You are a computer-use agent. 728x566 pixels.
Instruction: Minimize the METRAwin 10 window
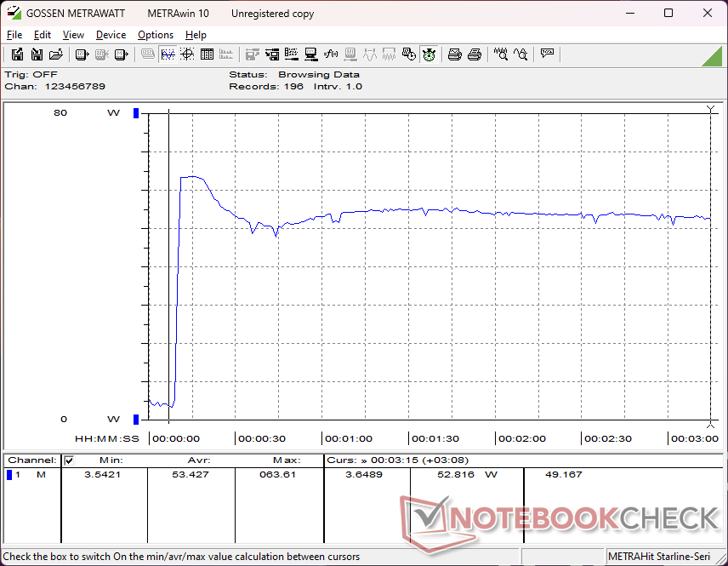(x=630, y=13)
